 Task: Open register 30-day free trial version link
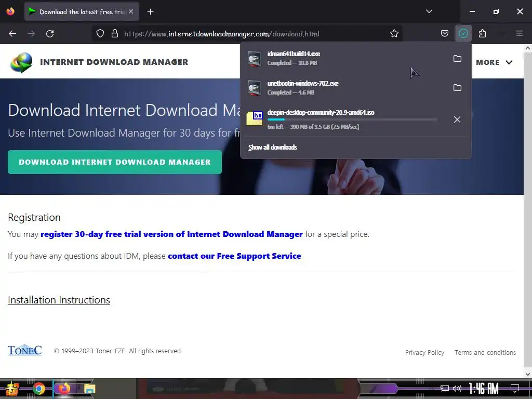click(x=171, y=234)
